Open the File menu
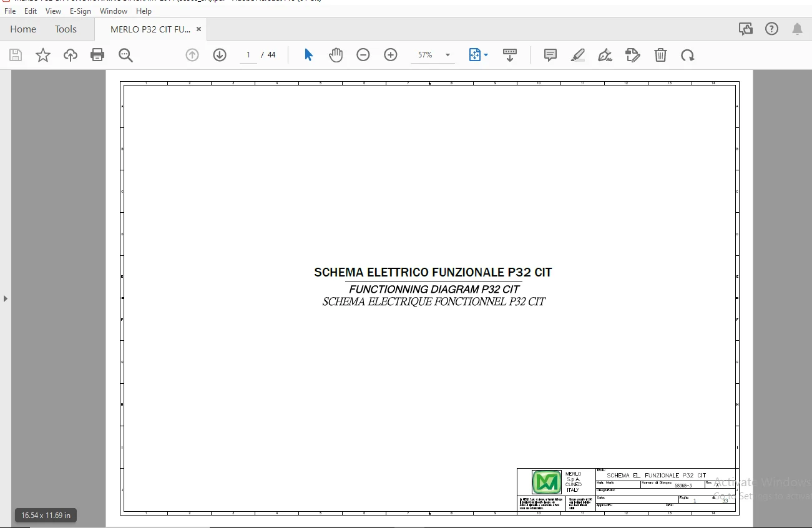812x528 pixels. coord(10,11)
